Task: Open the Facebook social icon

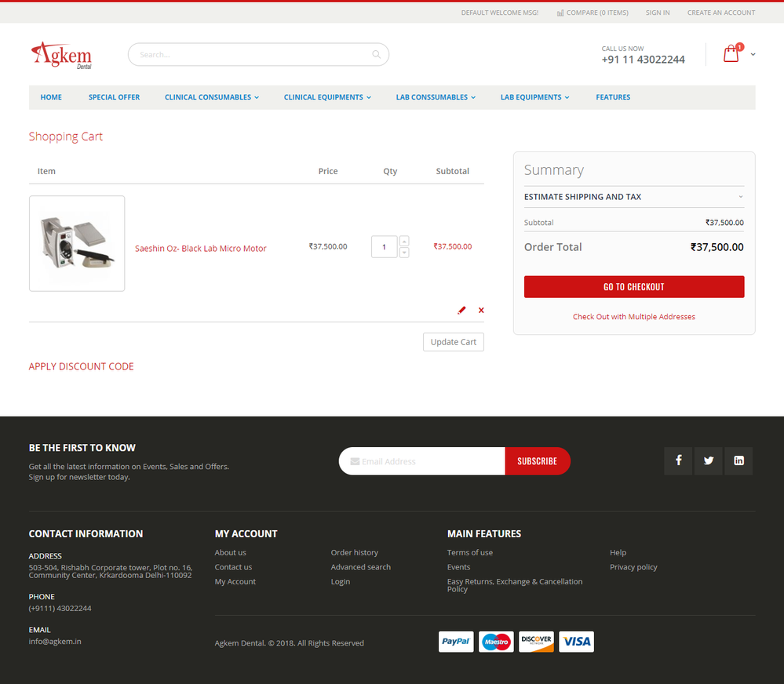Action: tap(678, 460)
